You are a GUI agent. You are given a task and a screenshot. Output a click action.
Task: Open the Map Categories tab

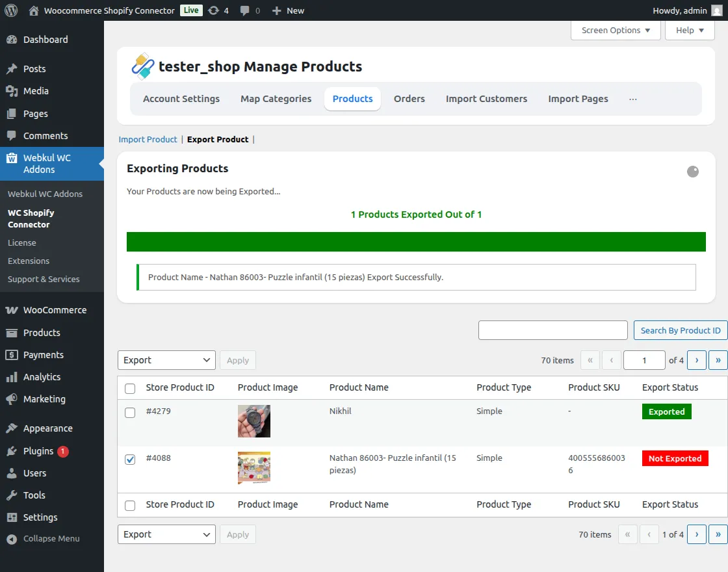276,99
